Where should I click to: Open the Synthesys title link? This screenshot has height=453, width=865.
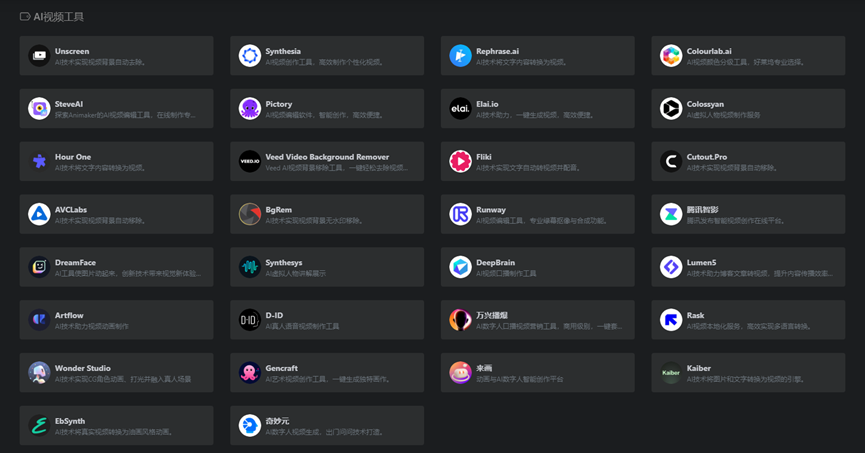[x=284, y=263]
